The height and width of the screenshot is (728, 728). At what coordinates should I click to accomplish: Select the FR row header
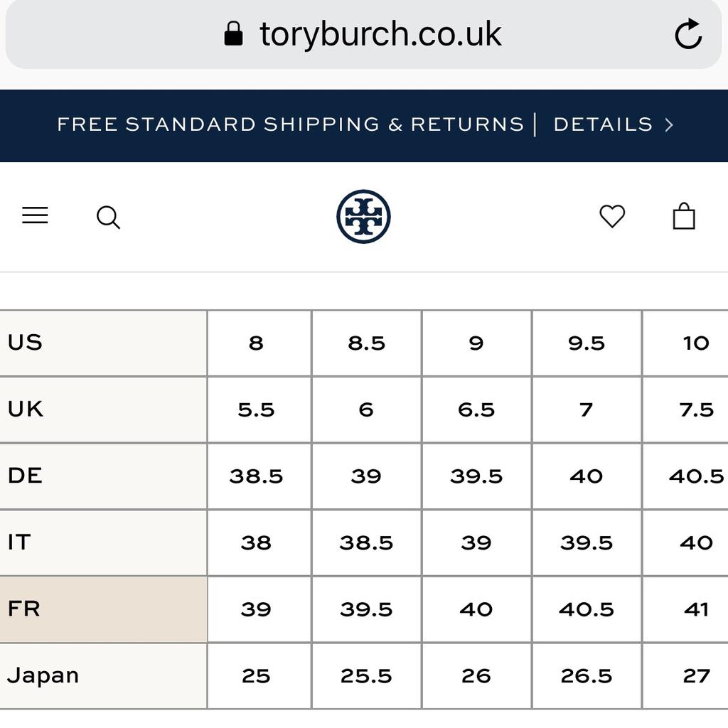[x=103, y=609]
